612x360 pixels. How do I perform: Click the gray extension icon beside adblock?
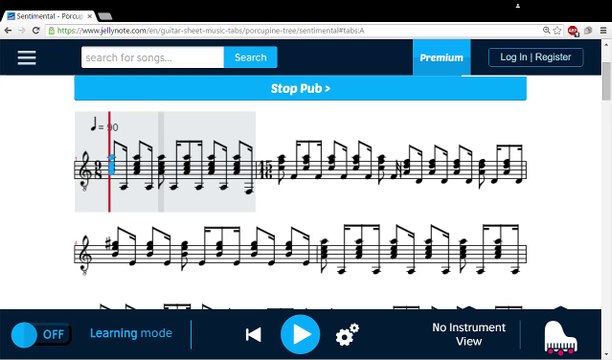(x=588, y=30)
